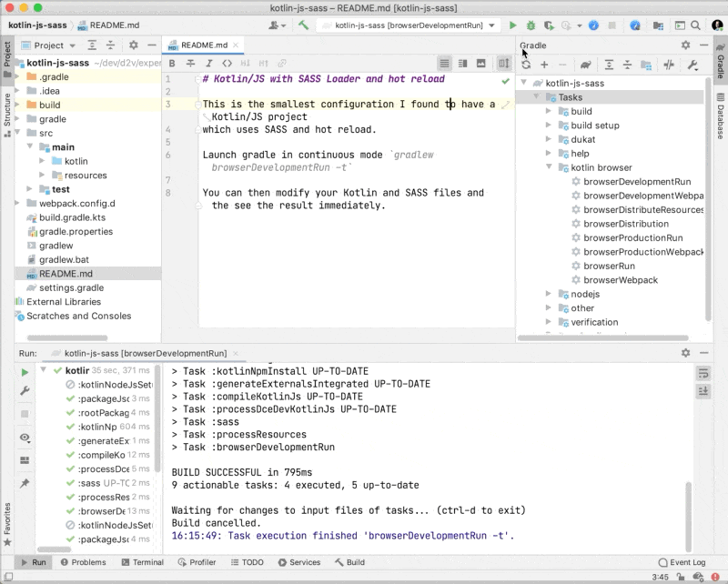Open the Services tool window tab

point(299,562)
